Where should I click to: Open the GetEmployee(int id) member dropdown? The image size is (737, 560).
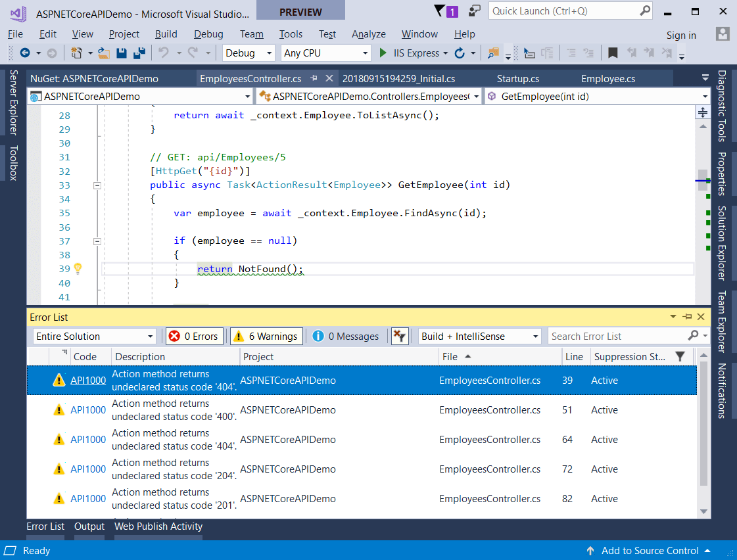coord(598,97)
